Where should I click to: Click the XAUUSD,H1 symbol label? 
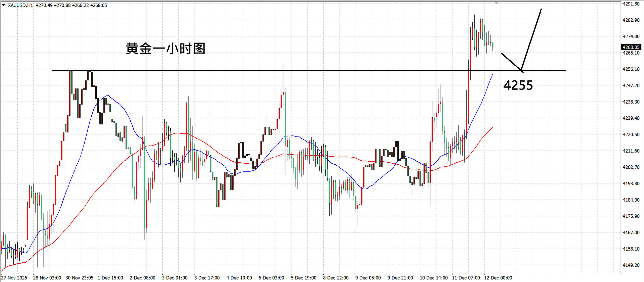20,5
